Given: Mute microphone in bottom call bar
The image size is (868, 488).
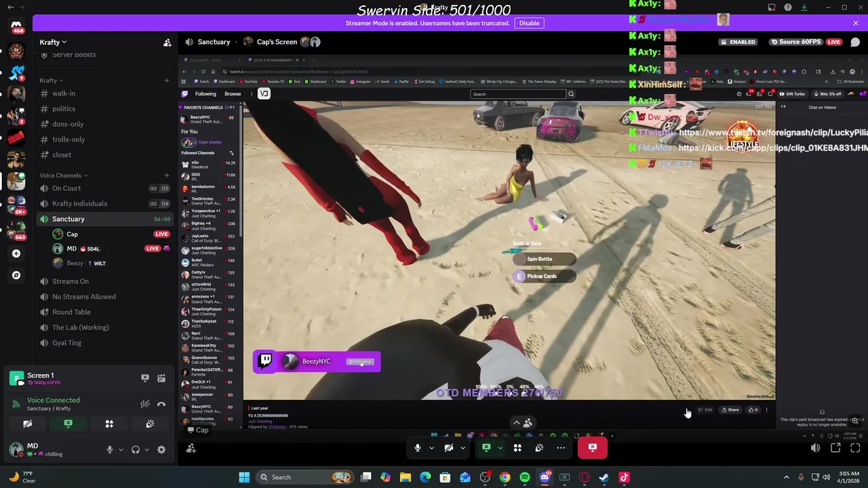Looking at the screenshot, I should point(418,448).
